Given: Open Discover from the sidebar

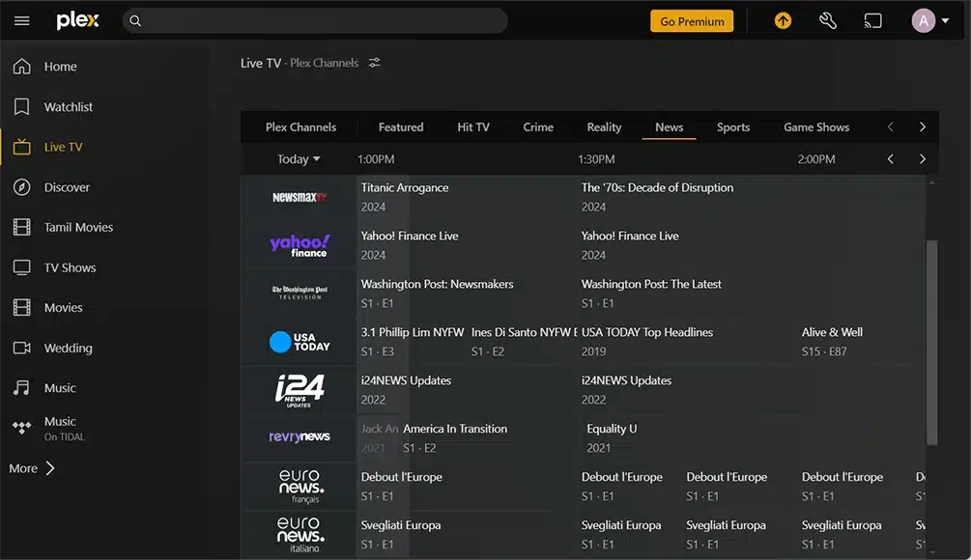Looking at the screenshot, I should 66,187.
